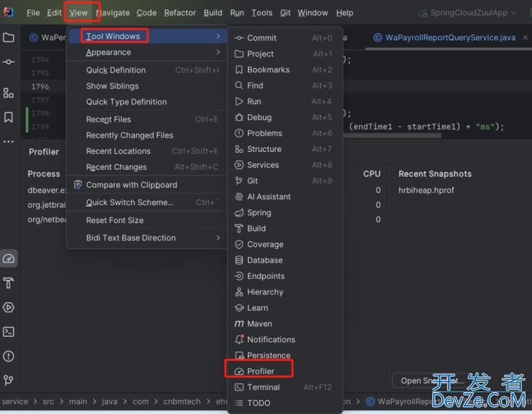Screen dimensions: 532x414
Task: Open the Tools menu
Action: pyautogui.click(x=262, y=13)
